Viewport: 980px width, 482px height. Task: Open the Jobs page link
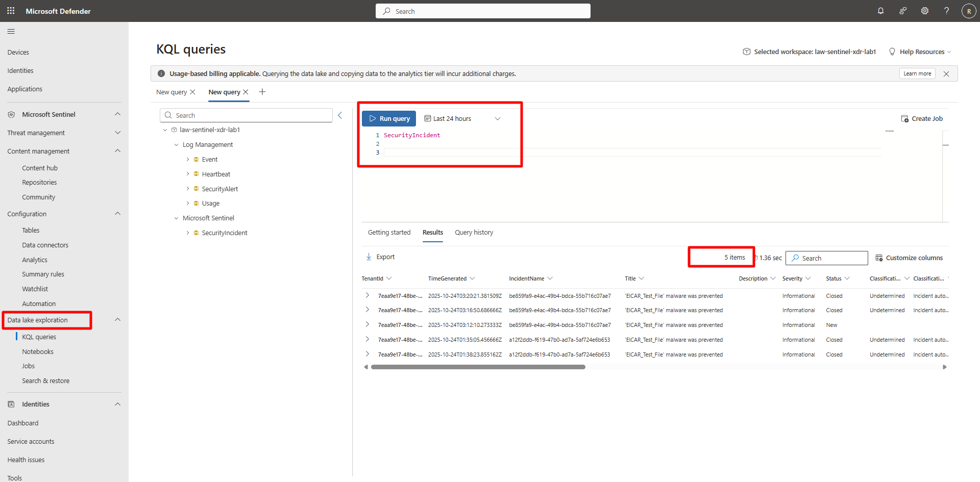29,366
